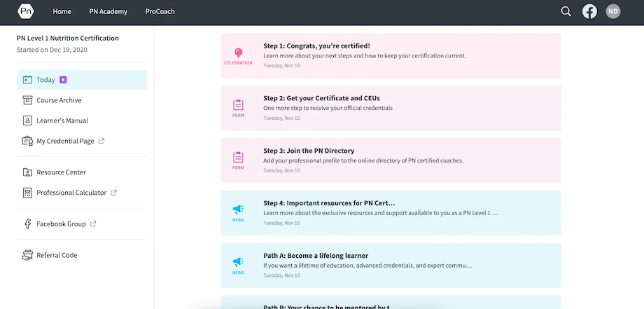This screenshot has width=644, height=309.
Task: Open Step 2: Get your Certificate and CEUs
Action: [391, 108]
